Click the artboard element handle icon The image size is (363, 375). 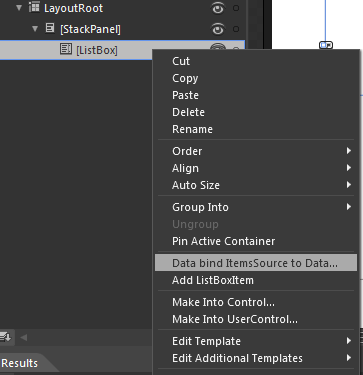pyautogui.click(x=326, y=45)
